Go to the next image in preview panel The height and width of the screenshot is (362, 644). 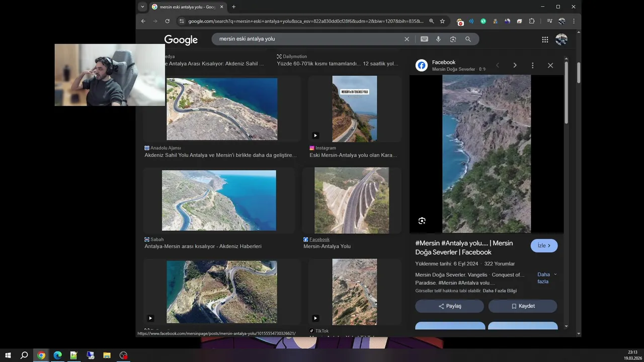(x=515, y=65)
